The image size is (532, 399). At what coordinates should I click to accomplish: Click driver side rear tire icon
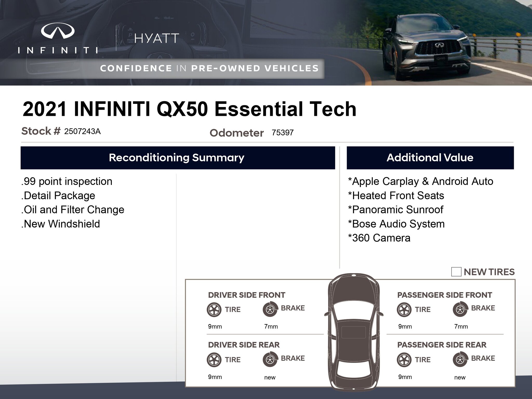click(x=214, y=360)
